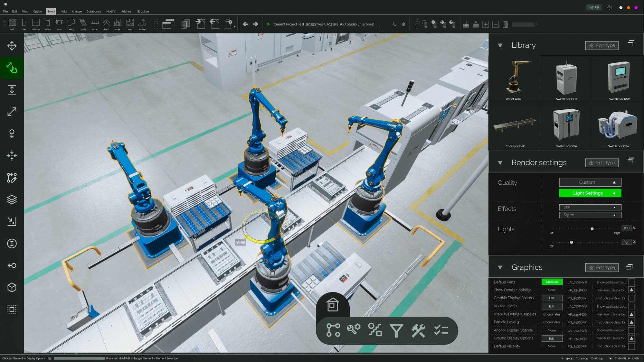Viewport: 644px width, 362px height.
Task: Tick the checkbox in Graphic Display Options row
Action: tap(631, 298)
